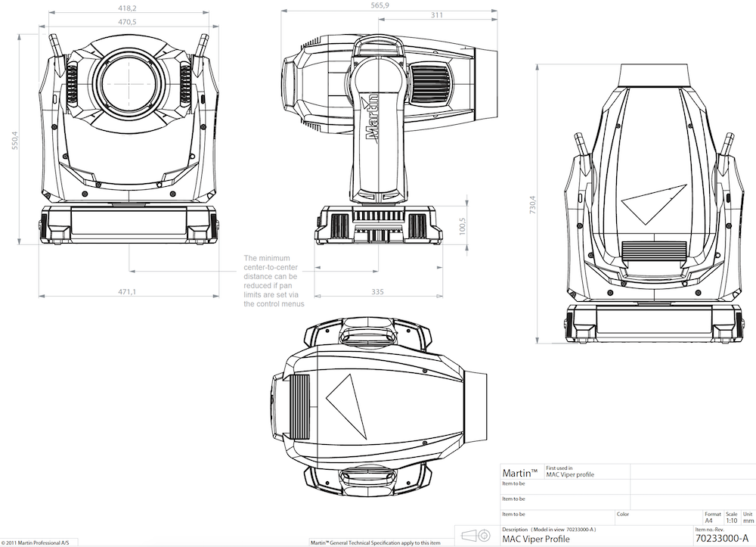
Task: Select the 311 dimension value
Action: 437,15
